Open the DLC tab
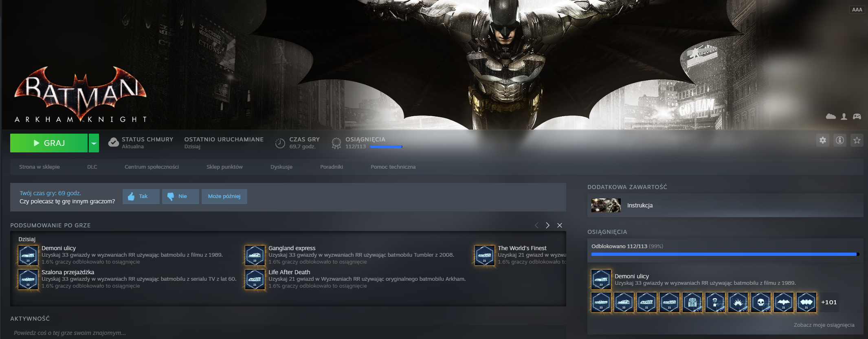Image resolution: width=868 pixels, height=339 pixels. tap(92, 167)
